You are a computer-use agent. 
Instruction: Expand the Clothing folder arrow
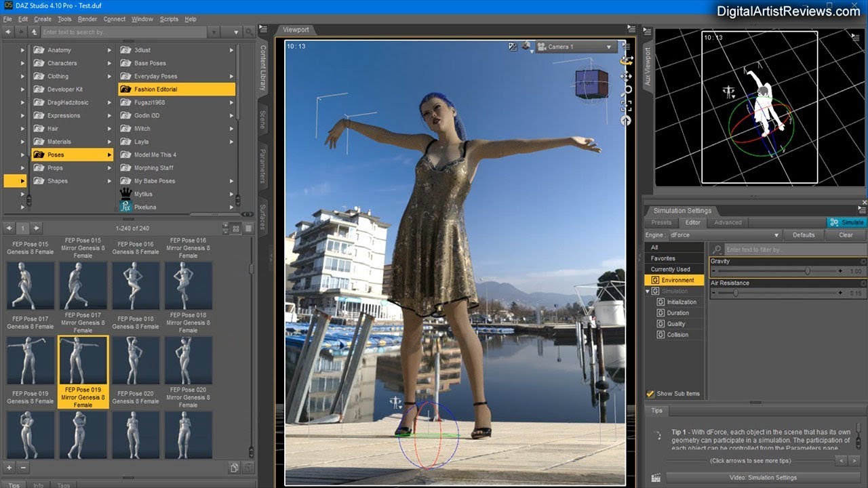pos(109,77)
